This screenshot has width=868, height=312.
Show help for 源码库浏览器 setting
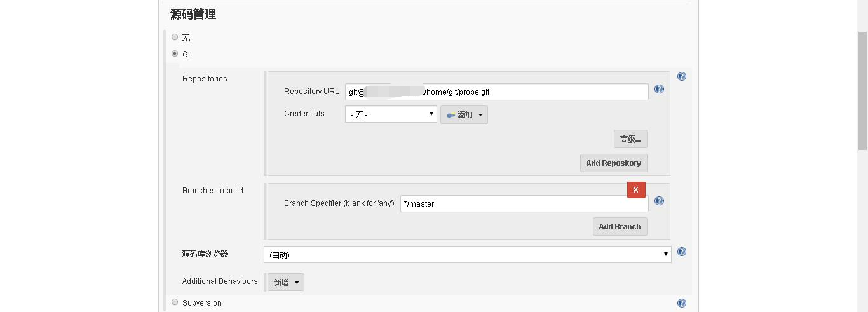pyautogui.click(x=682, y=252)
